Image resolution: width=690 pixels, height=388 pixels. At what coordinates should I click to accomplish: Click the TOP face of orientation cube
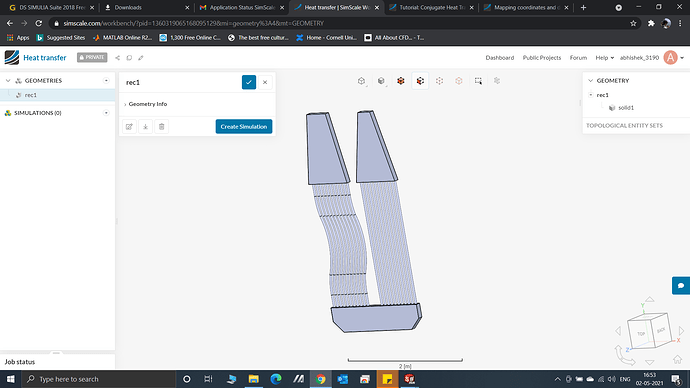641,334
